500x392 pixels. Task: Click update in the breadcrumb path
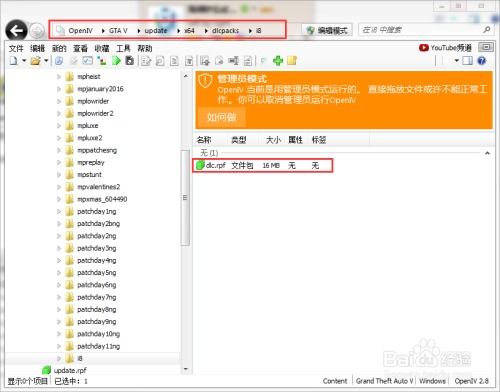coord(156,31)
